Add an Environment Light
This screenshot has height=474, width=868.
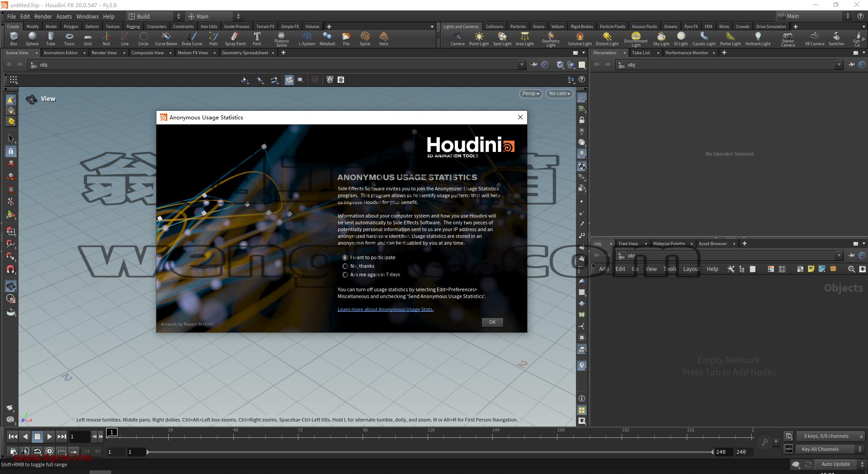[x=636, y=39]
